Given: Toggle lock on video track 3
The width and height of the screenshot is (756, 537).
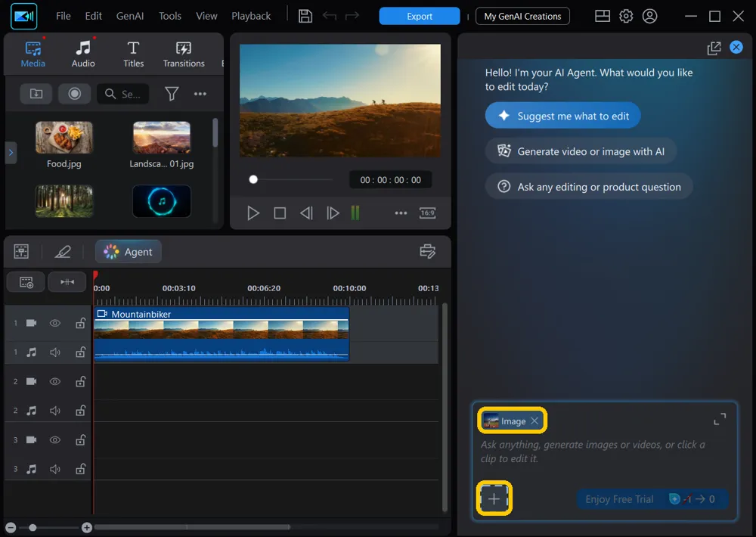Looking at the screenshot, I should click(80, 440).
